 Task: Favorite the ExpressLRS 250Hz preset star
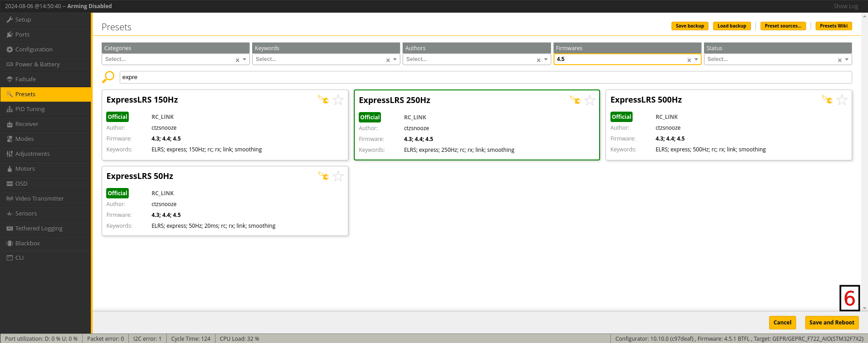590,100
